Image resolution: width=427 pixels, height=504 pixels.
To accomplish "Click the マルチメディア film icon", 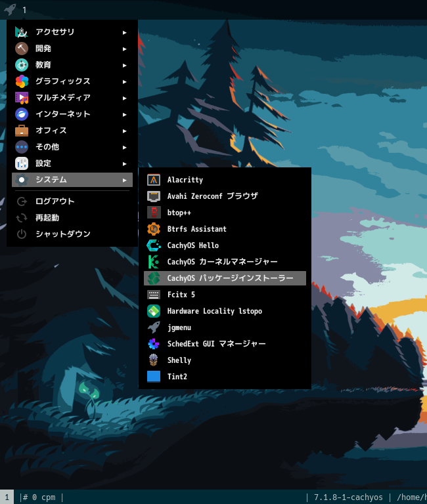I will coord(22,98).
